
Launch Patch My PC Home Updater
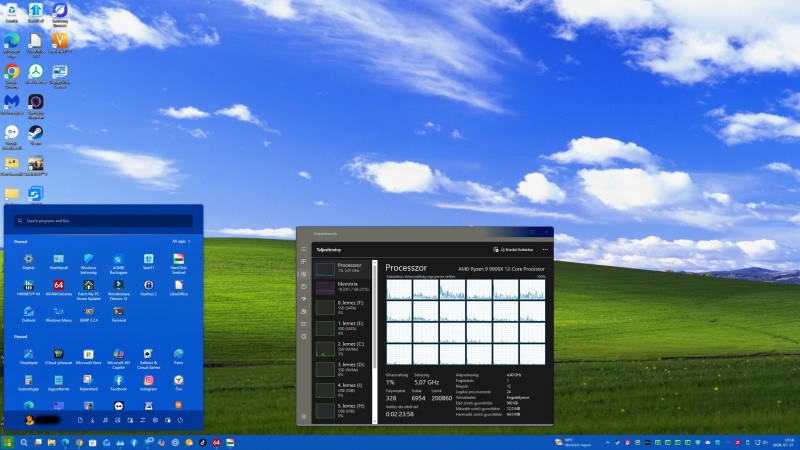[88, 289]
